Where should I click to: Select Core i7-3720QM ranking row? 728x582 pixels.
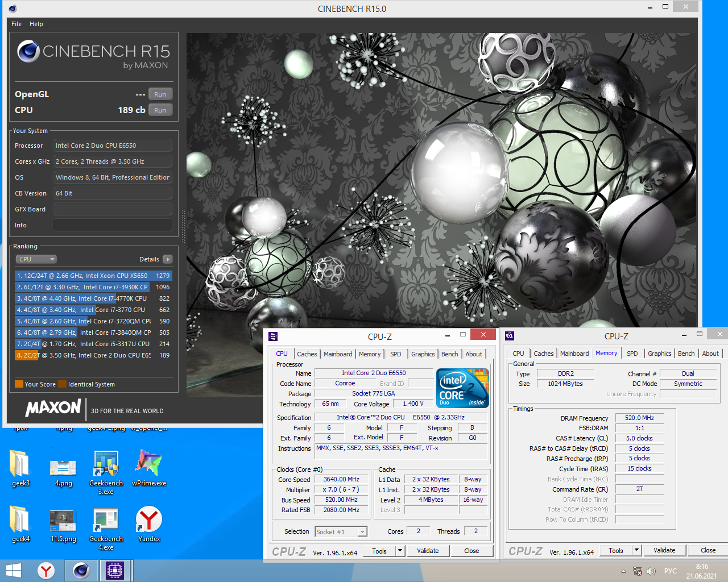pyautogui.click(x=94, y=321)
